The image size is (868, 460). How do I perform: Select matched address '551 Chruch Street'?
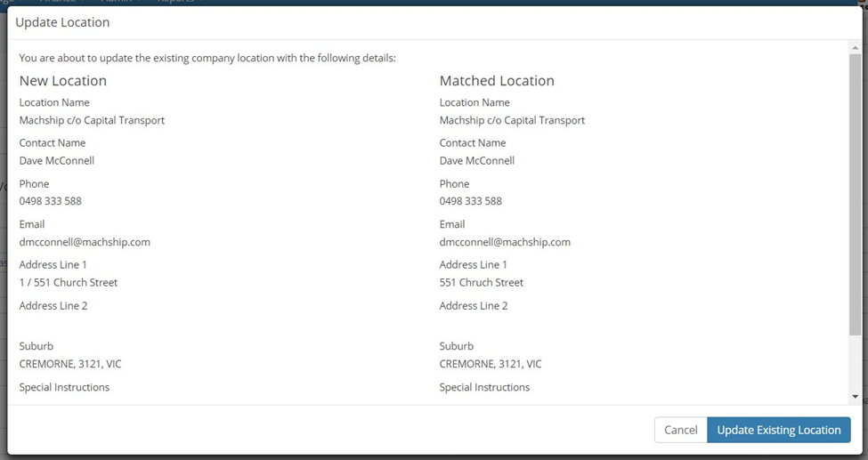point(481,282)
